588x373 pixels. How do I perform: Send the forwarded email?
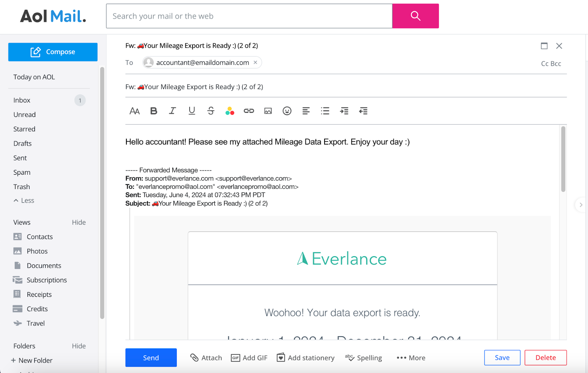(151, 358)
